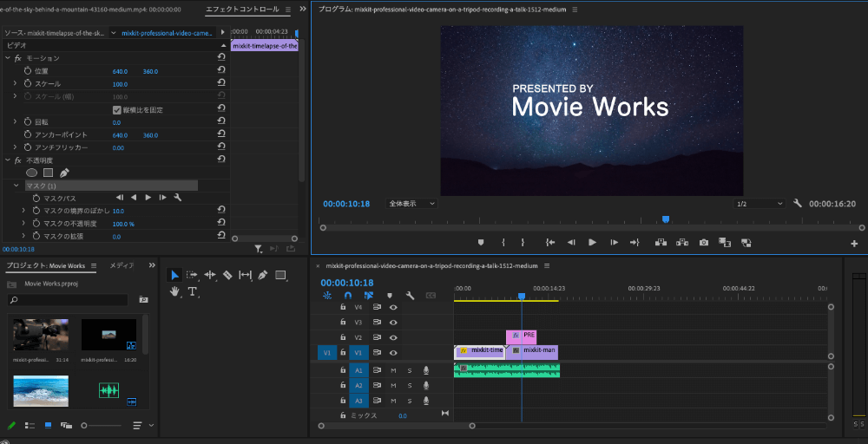Solo the A2 audio track
The image size is (868, 444).
point(410,385)
